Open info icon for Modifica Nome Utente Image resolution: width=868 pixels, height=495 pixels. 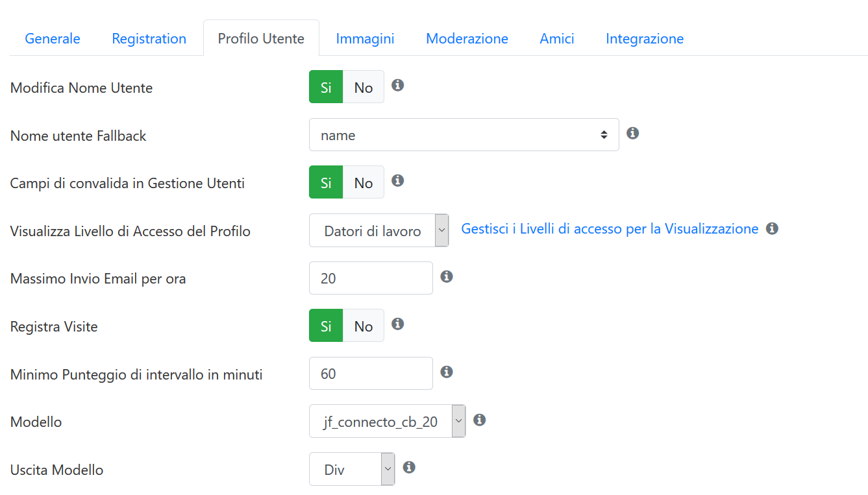(x=398, y=85)
